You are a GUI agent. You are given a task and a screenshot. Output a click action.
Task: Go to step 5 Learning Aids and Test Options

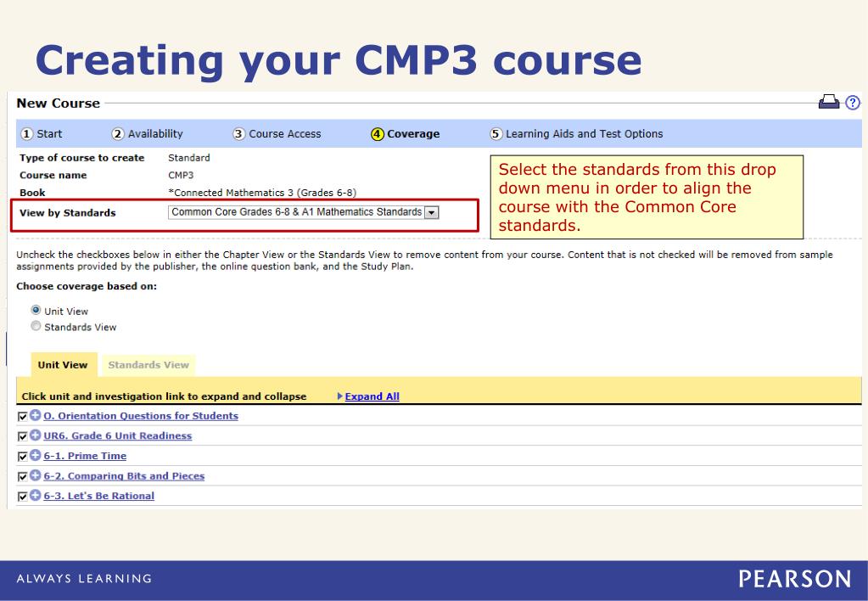576,133
